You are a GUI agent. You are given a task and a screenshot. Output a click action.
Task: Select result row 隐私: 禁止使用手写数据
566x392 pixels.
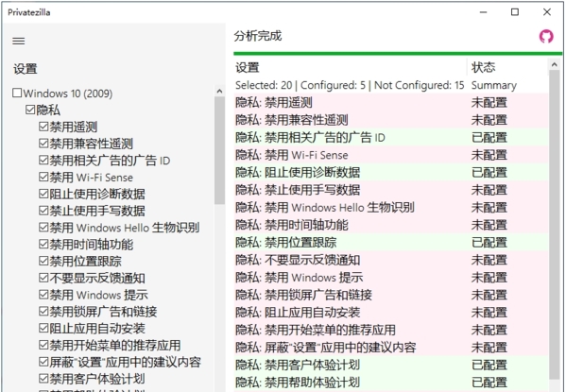pyautogui.click(x=391, y=190)
